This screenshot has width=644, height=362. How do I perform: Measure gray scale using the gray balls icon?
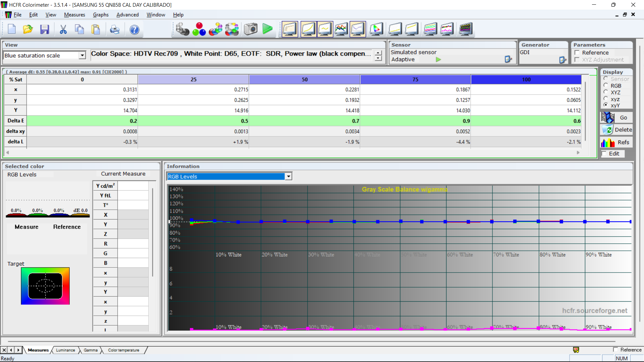point(182,29)
